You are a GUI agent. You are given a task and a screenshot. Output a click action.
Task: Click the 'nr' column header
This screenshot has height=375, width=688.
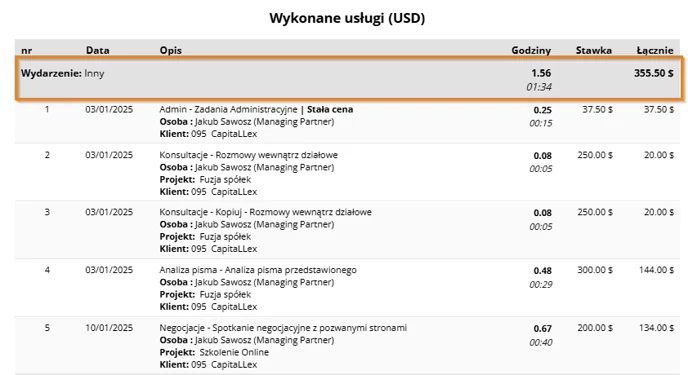pyautogui.click(x=26, y=50)
